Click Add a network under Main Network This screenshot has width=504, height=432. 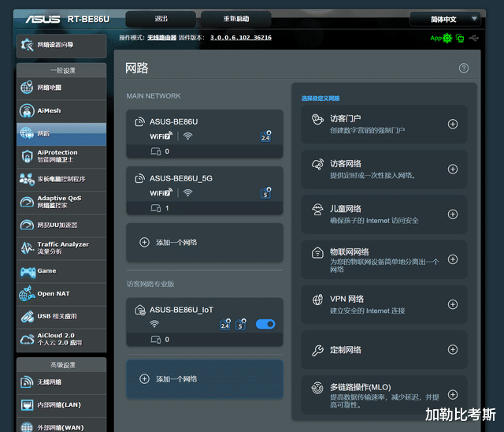click(x=205, y=243)
